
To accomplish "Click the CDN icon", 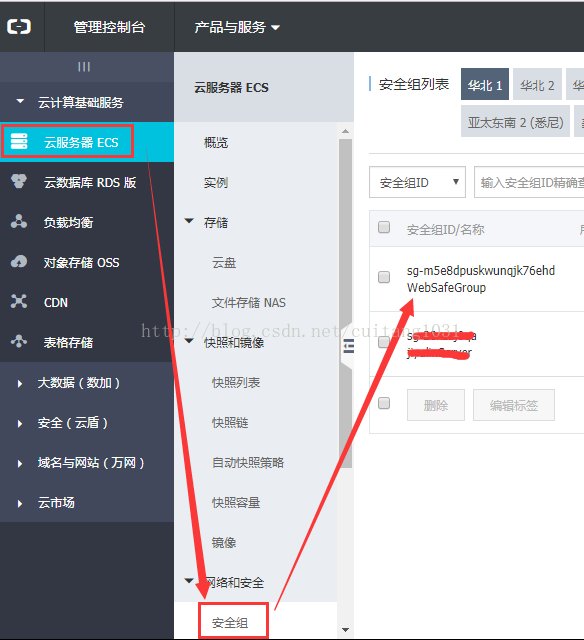I will tap(19, 301).
